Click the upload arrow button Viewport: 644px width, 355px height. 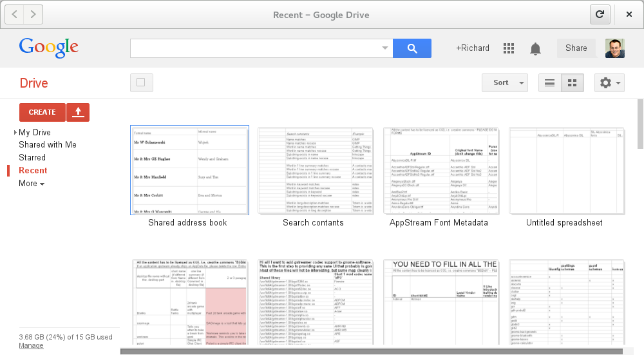point(78,112)
